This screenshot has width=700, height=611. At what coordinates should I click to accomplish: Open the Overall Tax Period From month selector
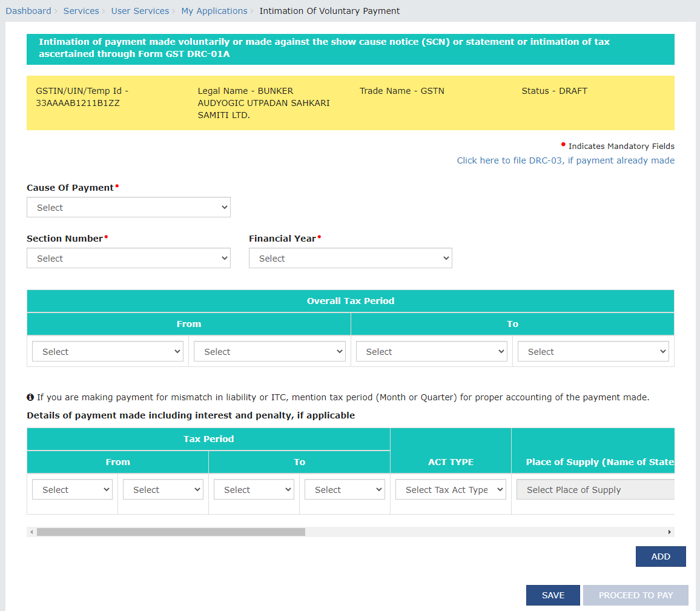tap(107, 351)
